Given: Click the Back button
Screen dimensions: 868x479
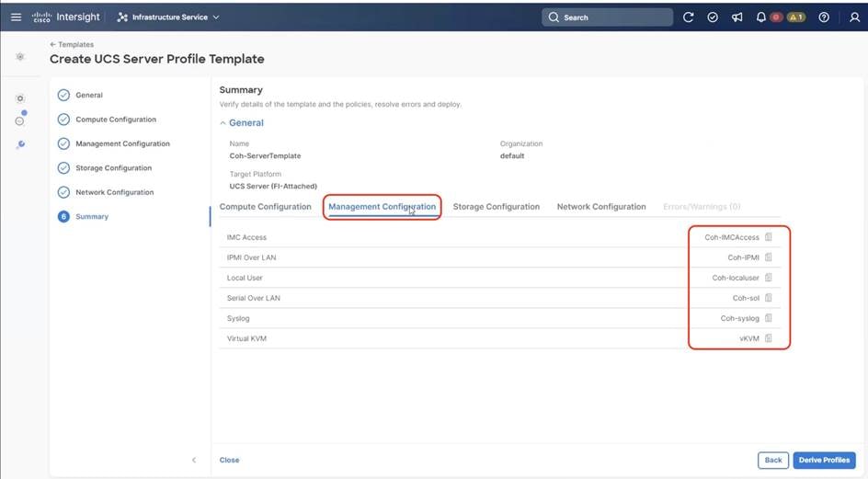Looking at the screenshot, I should tap(772, 460).
